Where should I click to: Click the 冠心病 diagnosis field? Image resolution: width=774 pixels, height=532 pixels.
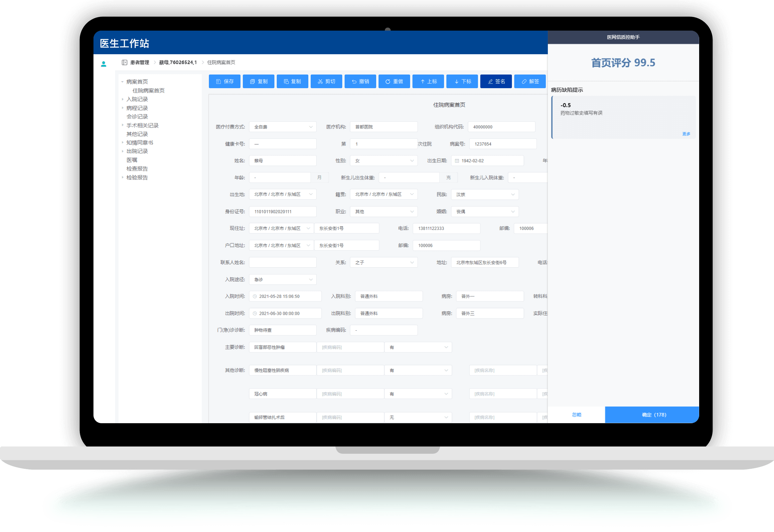tap(282, 394)
